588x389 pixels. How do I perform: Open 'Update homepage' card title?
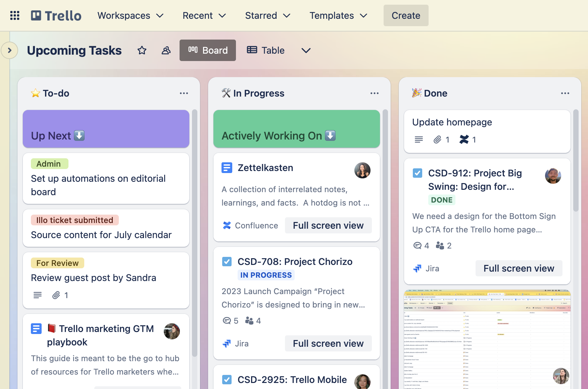pos(452,122)
